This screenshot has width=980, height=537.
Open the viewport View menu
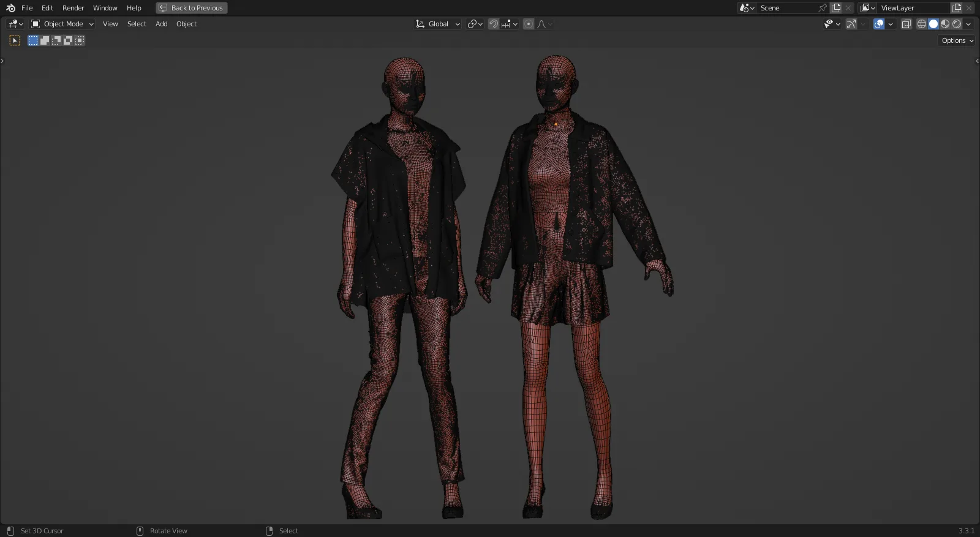point(110,24)
